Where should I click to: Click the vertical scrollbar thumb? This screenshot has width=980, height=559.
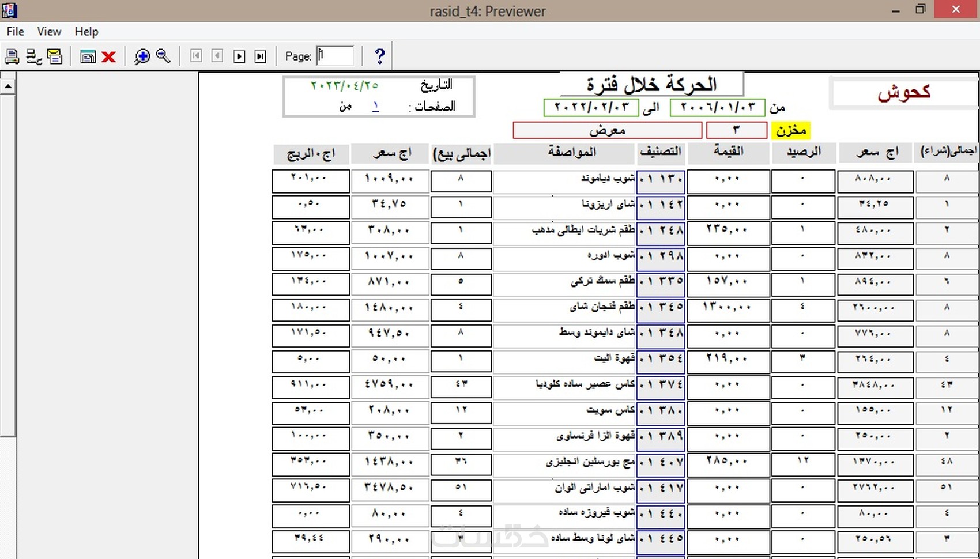(x=7, y=266)
